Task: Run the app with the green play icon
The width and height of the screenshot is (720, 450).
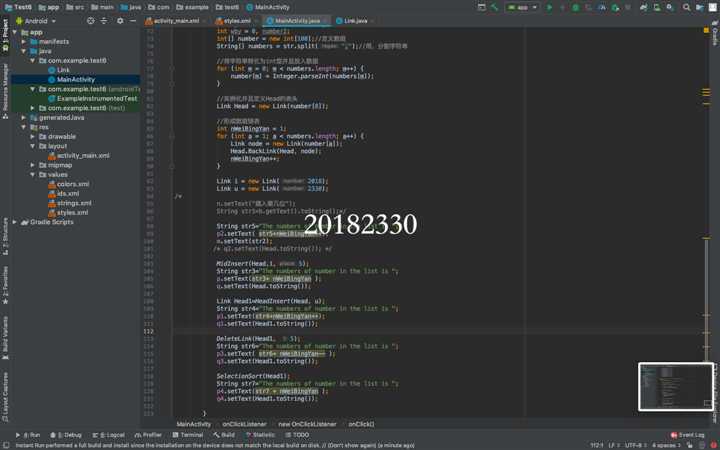Action: (x=549, y=7)
